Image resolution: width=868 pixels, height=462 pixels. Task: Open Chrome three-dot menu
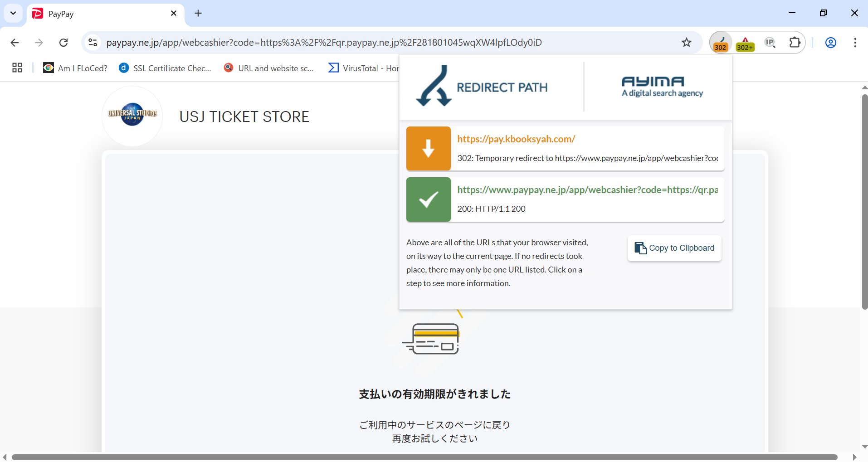pos(855,43)
